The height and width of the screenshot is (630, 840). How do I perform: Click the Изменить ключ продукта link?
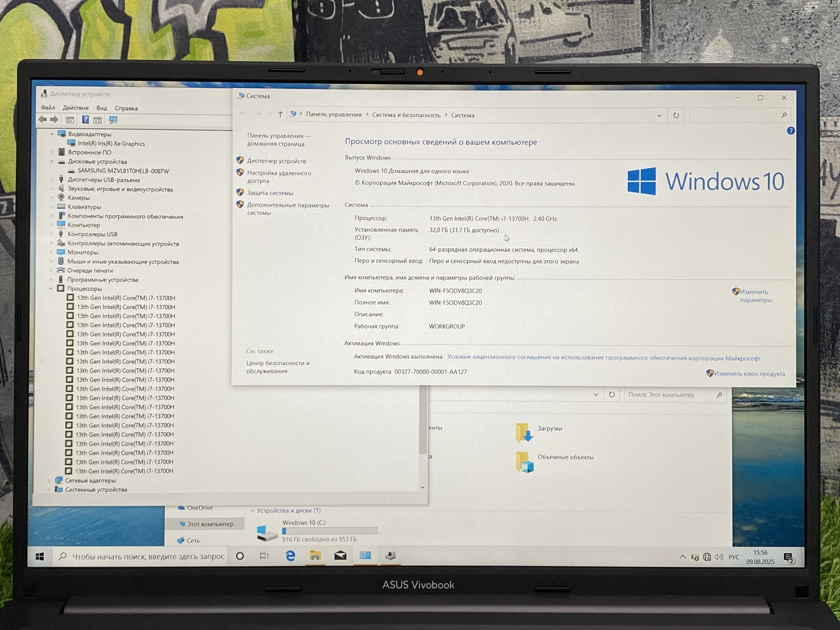pyautogui.click(x=749, y=374)
